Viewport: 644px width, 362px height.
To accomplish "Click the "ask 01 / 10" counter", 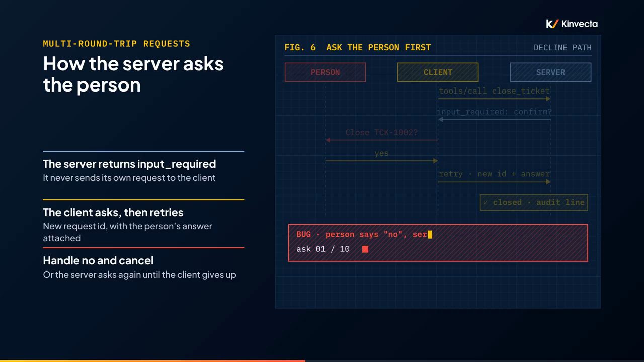I will (323, 249).
